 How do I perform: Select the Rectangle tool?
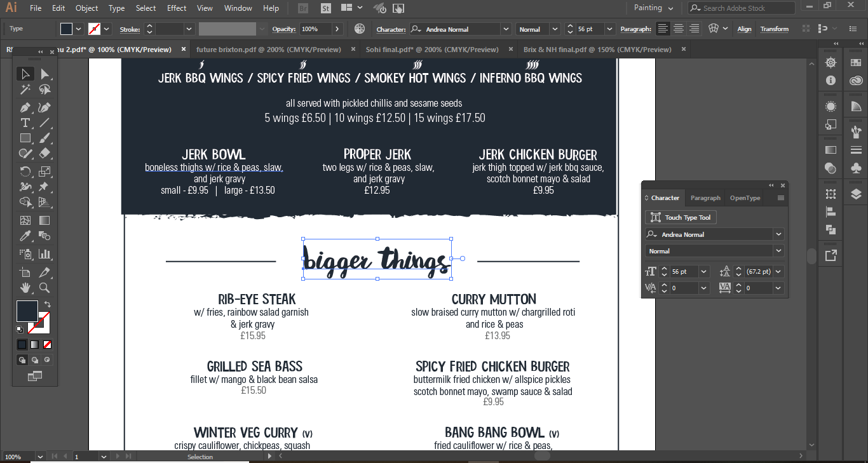pos(25,138)
